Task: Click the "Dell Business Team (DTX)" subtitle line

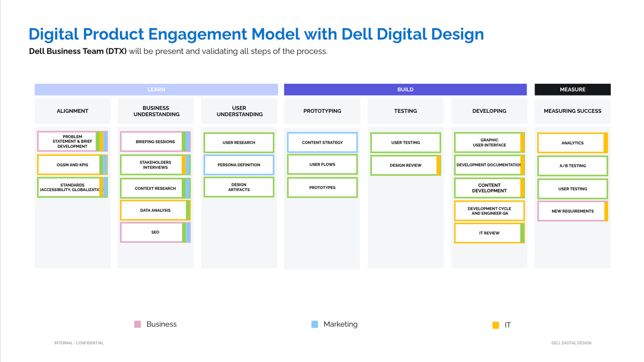Action: point(178,51)
